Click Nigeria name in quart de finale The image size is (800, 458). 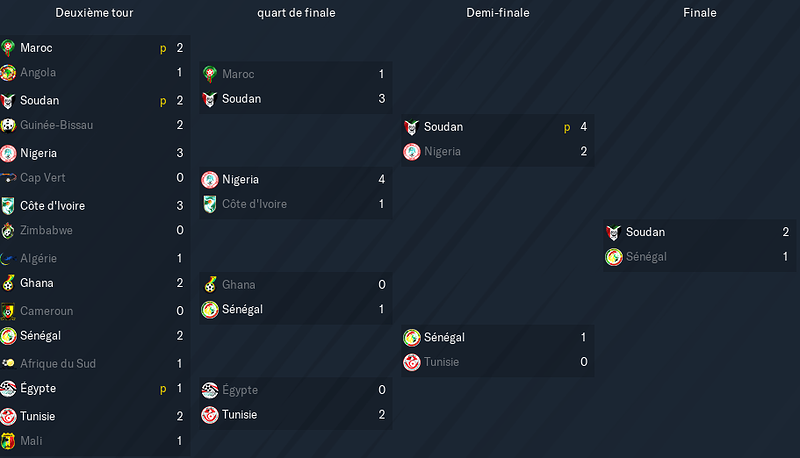coord(240,180)
